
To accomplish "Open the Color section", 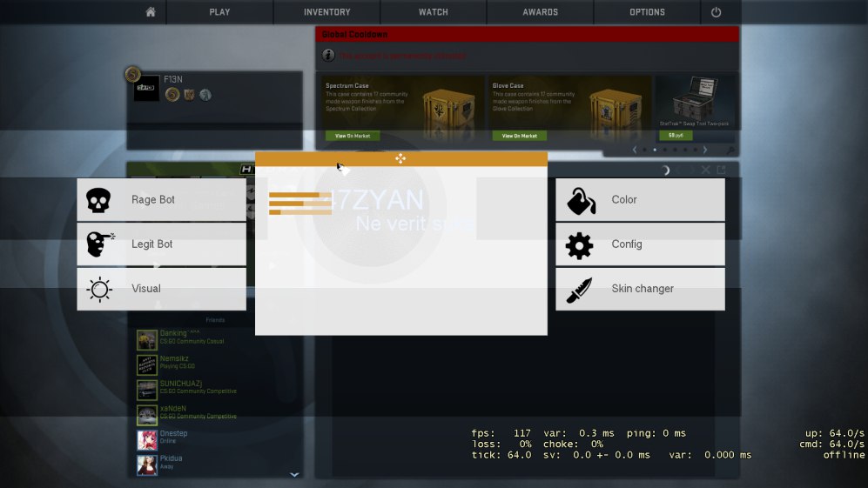I will coord(640,199).
